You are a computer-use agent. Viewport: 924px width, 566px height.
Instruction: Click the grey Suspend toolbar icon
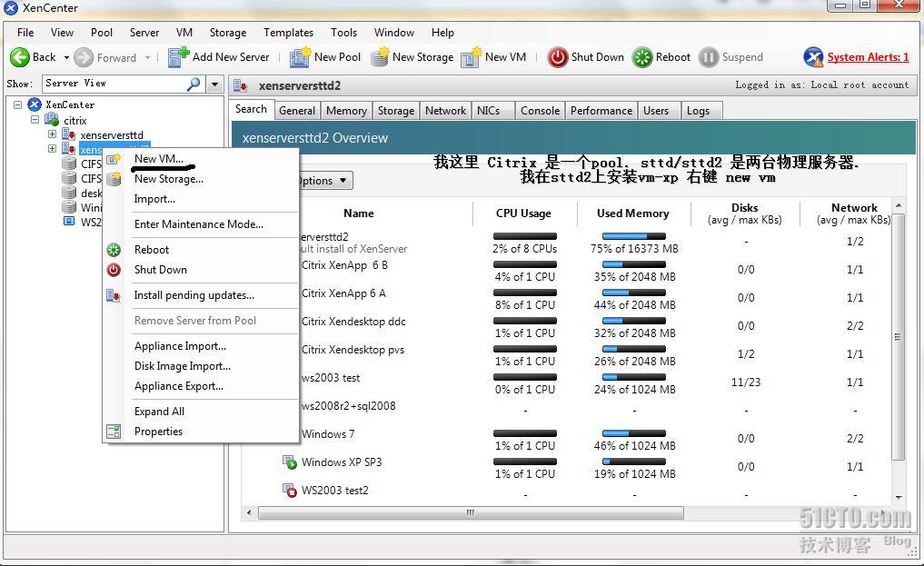(x=709, y=57)
